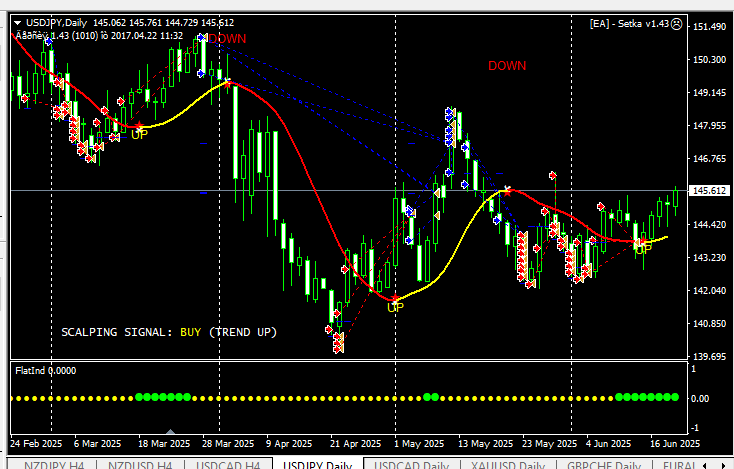
Task: Click the 18 Mar 2025 date label
Action: click(164, 443)
